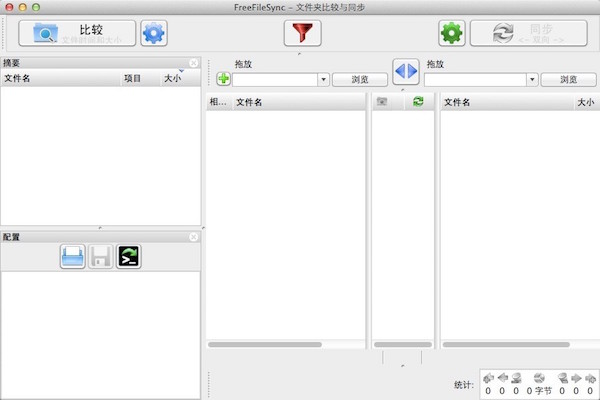Click right file list 文件名 column header
The height and width of the screenshot is (400, 600).
(507, 102)
